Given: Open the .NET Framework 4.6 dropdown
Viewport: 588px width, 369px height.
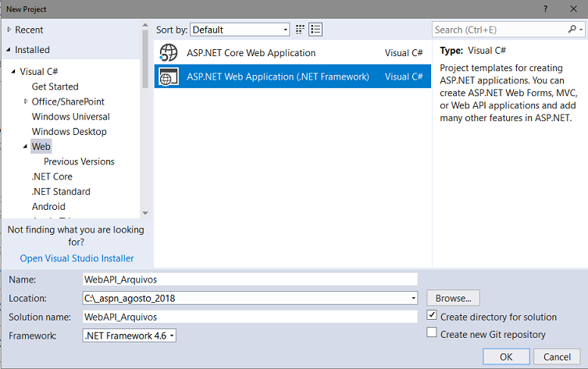Looking at the screenshot, I should 130,335.
